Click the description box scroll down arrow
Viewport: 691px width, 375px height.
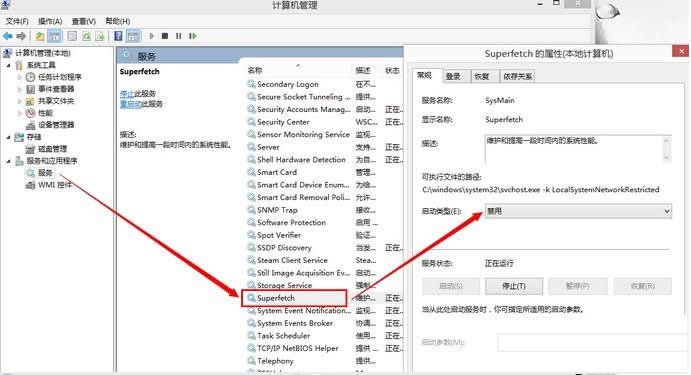coord(666,157)
